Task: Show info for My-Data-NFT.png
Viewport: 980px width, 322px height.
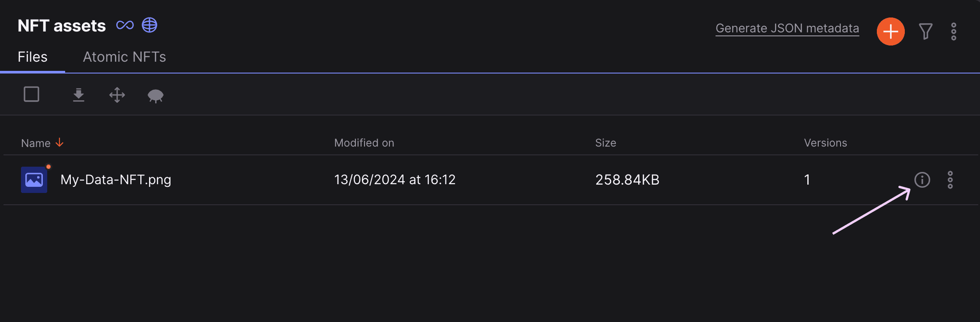Action: click(x=922, y=180)
